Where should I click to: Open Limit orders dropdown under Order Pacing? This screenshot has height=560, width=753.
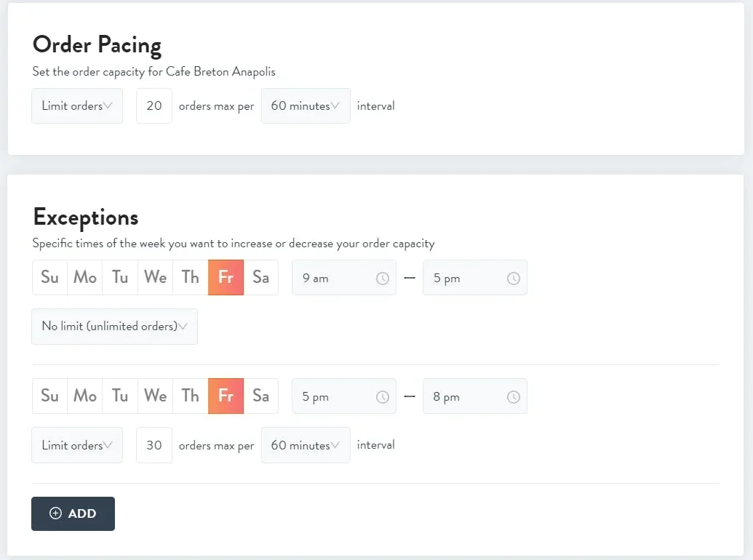(x=77, y=106)
